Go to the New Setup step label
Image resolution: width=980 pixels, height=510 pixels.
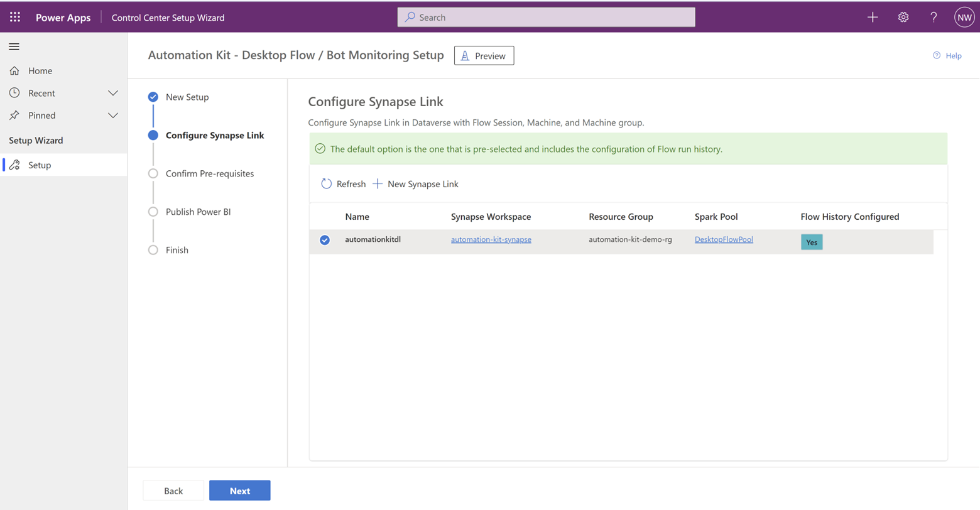point(187,97)
